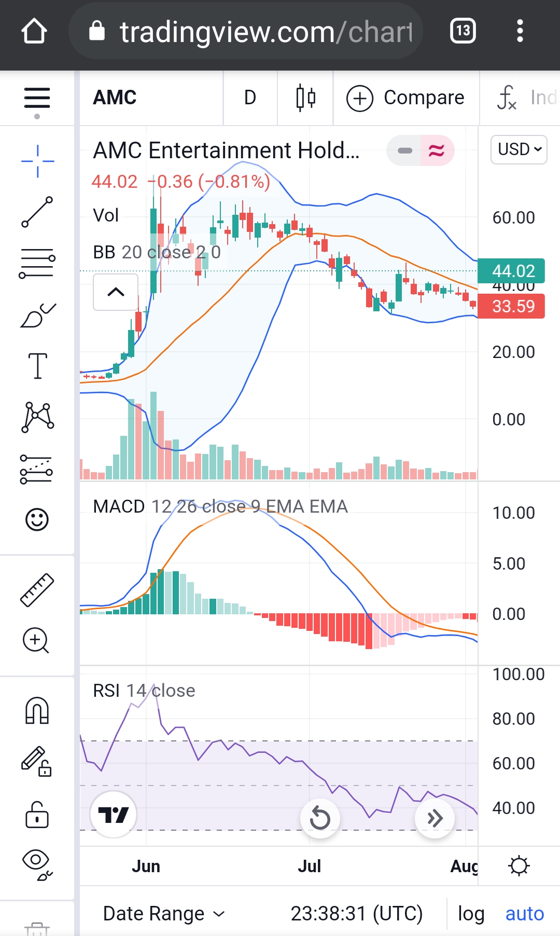This screenshot has height=936, width=560.
Task: Click the Jul label on time axis
Action: coord(309,866)
